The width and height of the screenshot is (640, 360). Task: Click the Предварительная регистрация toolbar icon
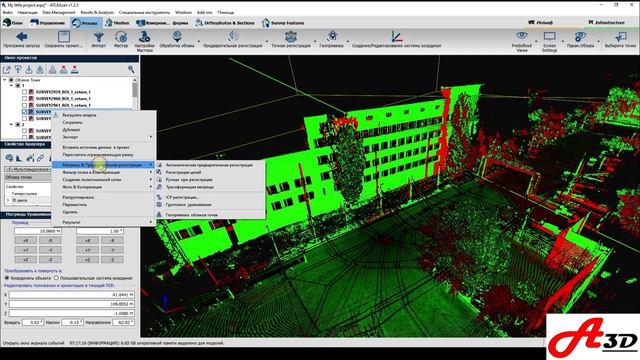pyautogui.click(x=233, y=37)
